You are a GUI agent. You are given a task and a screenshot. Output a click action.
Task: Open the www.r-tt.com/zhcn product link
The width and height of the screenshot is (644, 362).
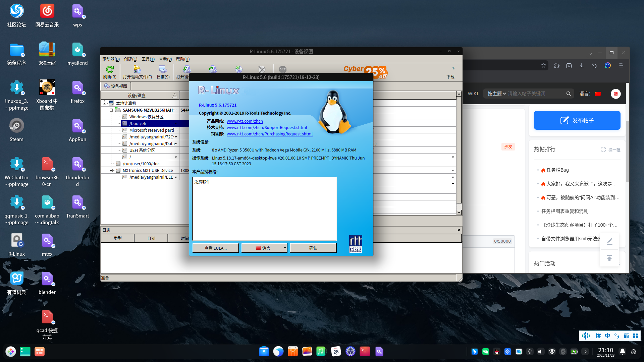[x=245, y=121]
